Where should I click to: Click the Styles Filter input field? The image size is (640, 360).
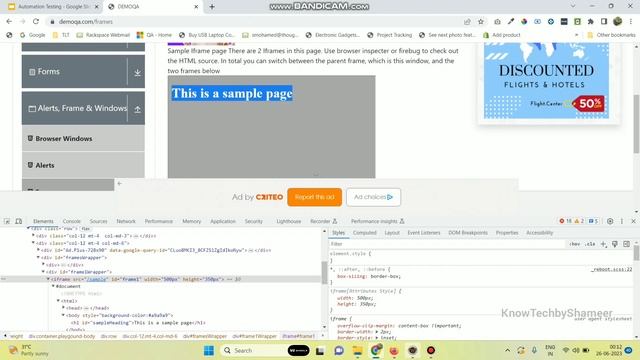coord(447,244)
